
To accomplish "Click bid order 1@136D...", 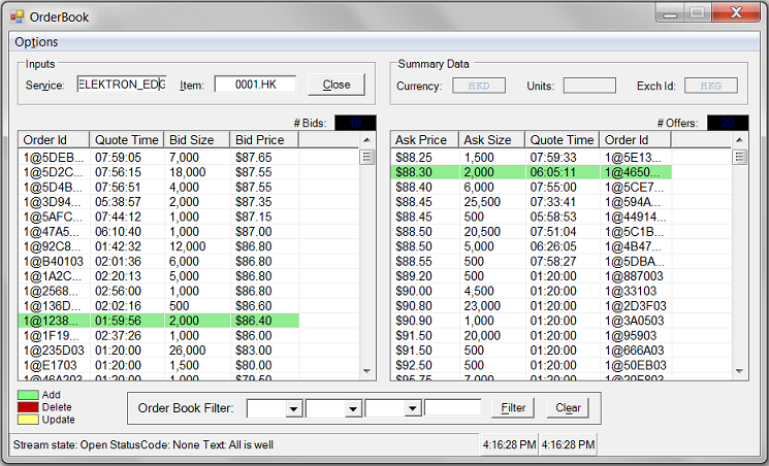I will (x=54, y=306).
